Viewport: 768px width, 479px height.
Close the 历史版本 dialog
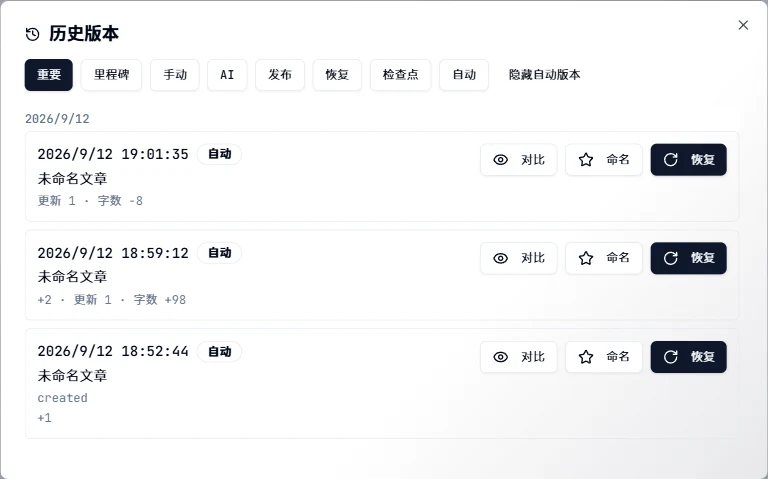click(743, 25)
